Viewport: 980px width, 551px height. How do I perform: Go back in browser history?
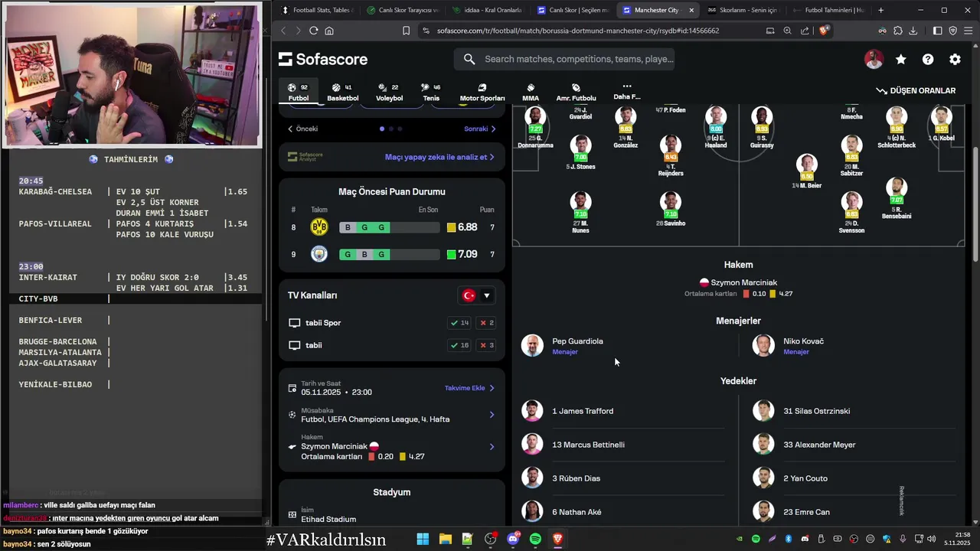283,31
